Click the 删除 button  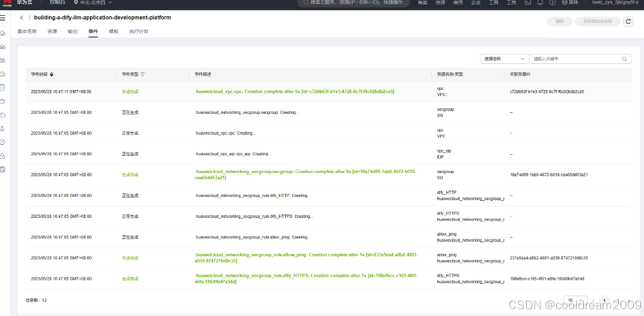pyautogui.click(x=559, y=22)
